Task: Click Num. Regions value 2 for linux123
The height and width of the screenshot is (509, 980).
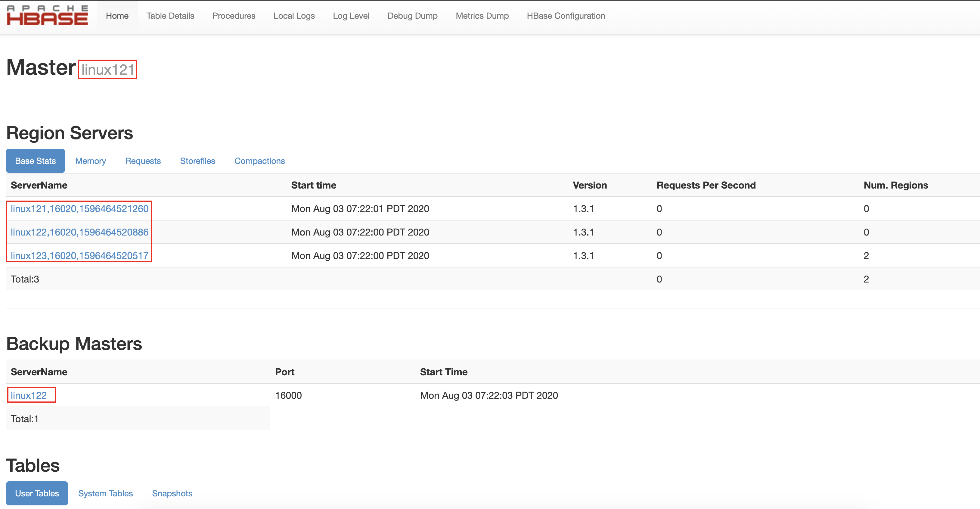Action: tap(866, 256)
